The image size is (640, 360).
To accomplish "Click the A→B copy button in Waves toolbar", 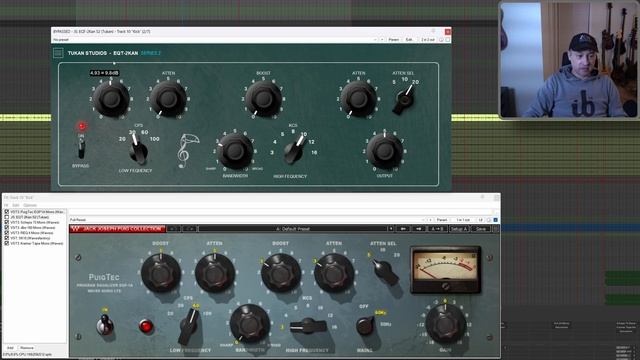I will [x=437, y=229].
